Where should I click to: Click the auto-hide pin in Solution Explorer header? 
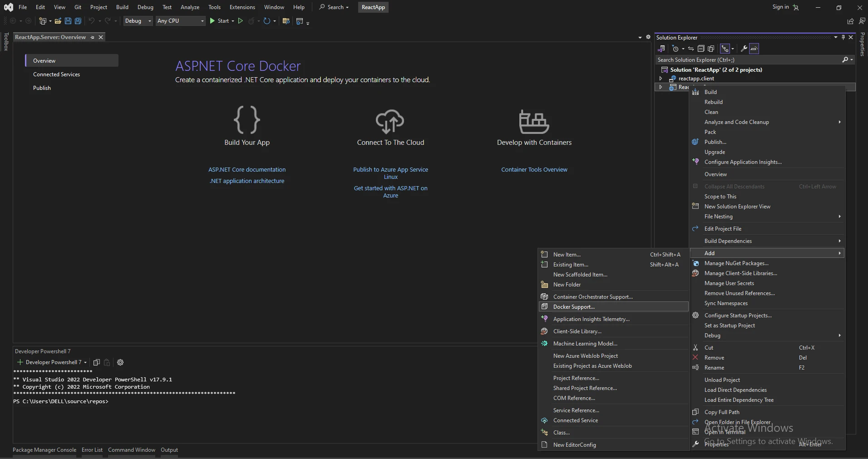843,37
